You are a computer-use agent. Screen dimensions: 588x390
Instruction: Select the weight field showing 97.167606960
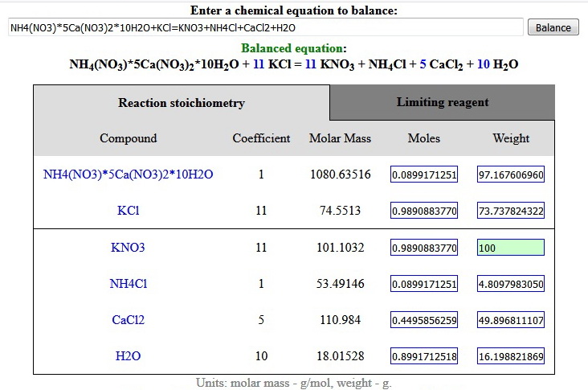(x=511, y=174)
